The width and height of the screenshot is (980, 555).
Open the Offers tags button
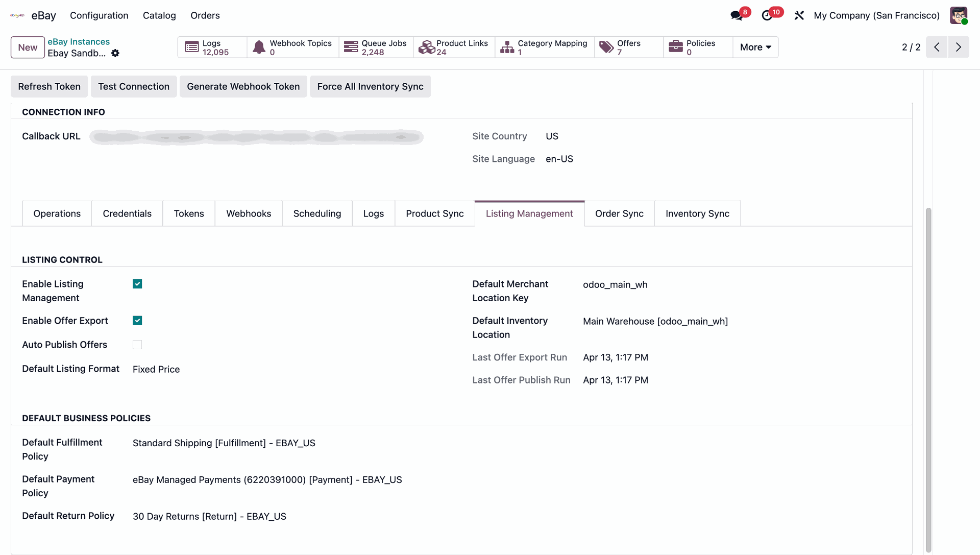click(629, 47)
